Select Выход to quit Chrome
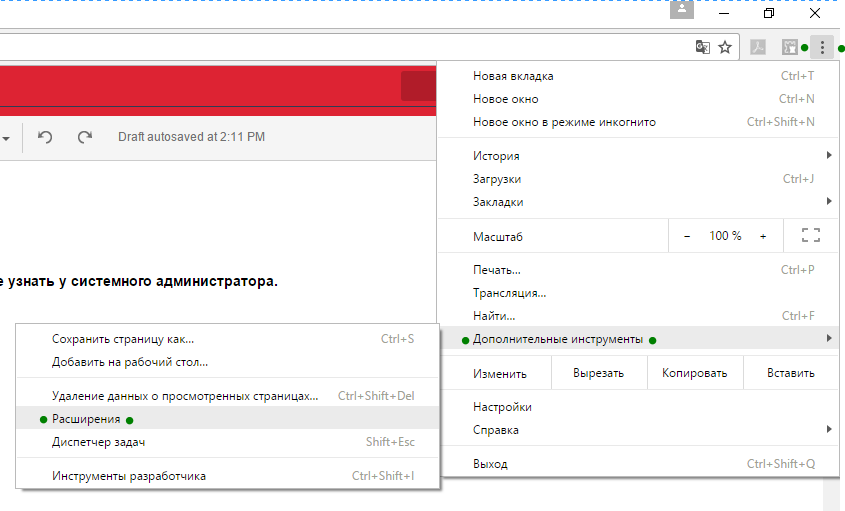845x511 pixels. click(x=638, y=464)
